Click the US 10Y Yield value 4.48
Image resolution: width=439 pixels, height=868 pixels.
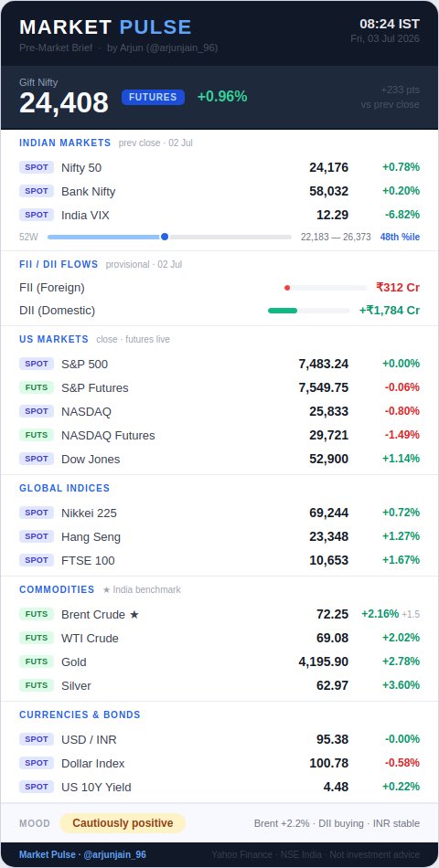pyautogui.click(x=336, y=787)
